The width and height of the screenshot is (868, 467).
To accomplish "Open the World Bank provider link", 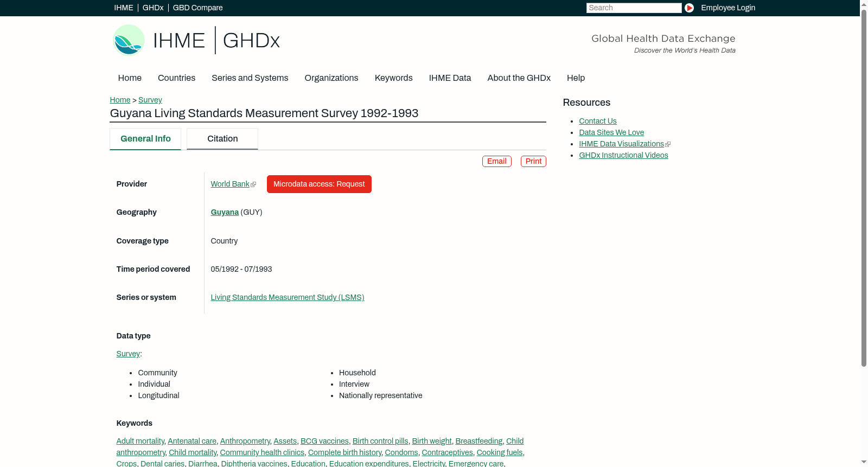I will click(x=230, y=184).
